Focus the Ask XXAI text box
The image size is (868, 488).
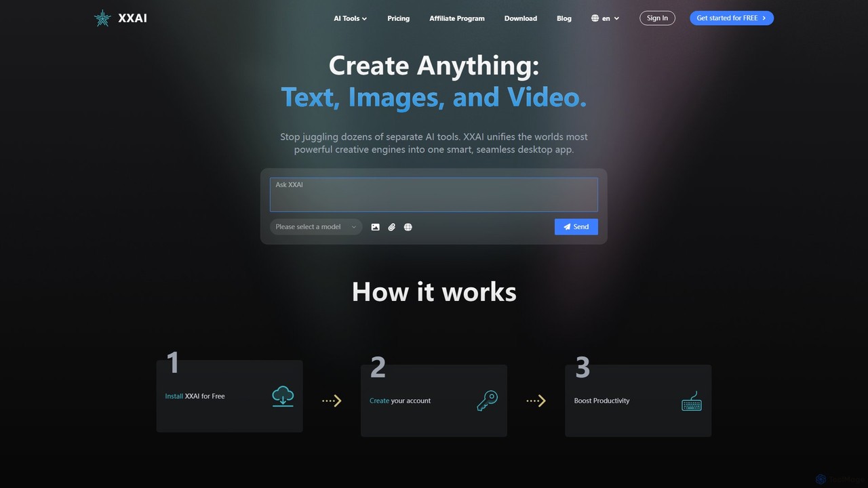434,195
